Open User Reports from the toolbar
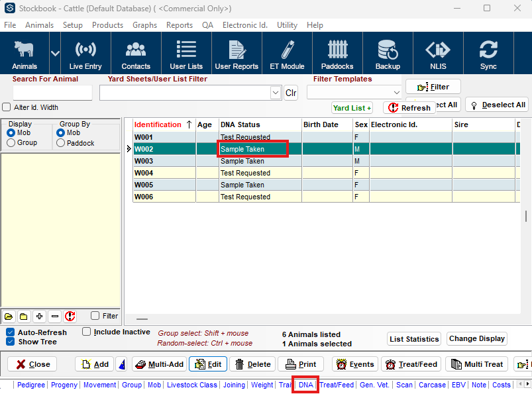This screenshot has height=394, width=532. pos(237,54)
